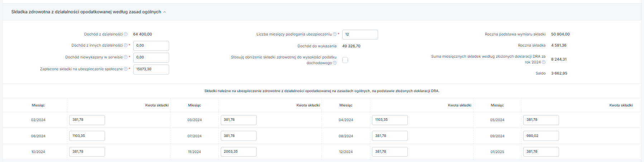Select the 01/2025 contribution amount field
This screenshot has width=644, height=162.
pos(541,152)
